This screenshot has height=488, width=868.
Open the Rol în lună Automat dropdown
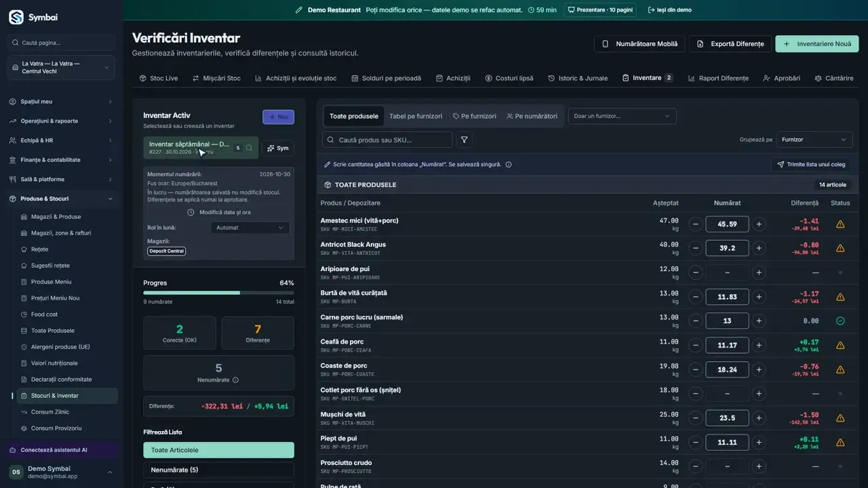[250, 228]
